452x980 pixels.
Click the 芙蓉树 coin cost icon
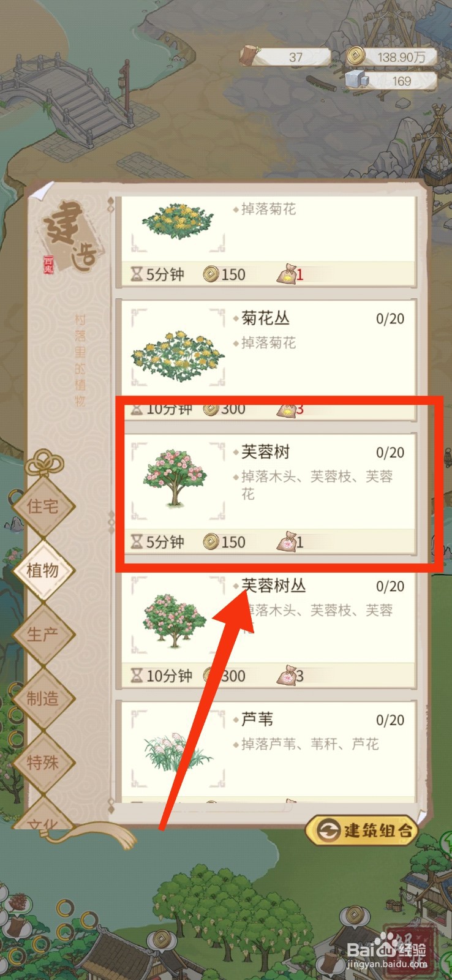(211, 541)
